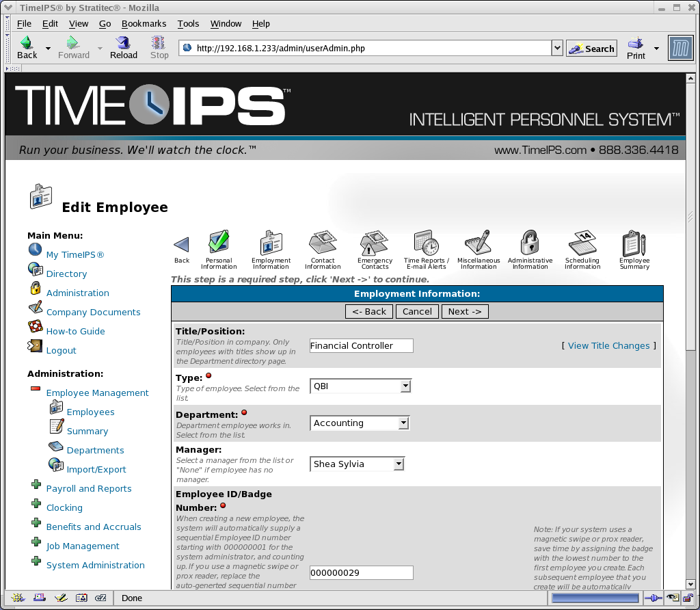Go to the Employee Management link
The height and width of the screenshot is (610, 700).
pos(97,393)
